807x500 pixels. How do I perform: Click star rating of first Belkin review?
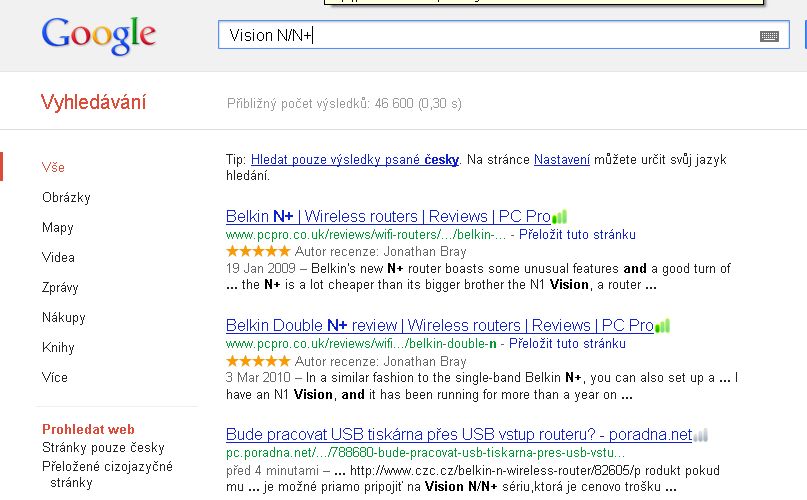pos(258,252)
